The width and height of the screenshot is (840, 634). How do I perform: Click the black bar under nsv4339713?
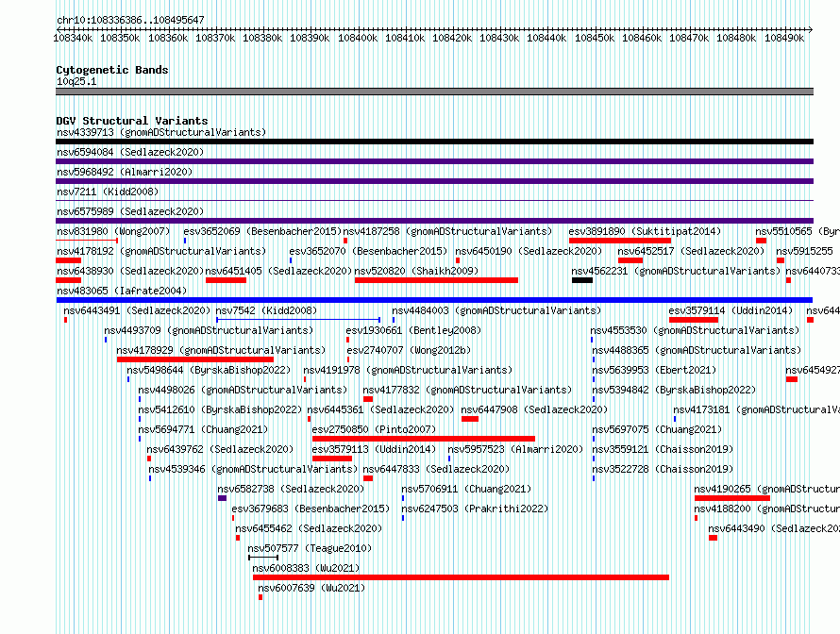(434, 142)
